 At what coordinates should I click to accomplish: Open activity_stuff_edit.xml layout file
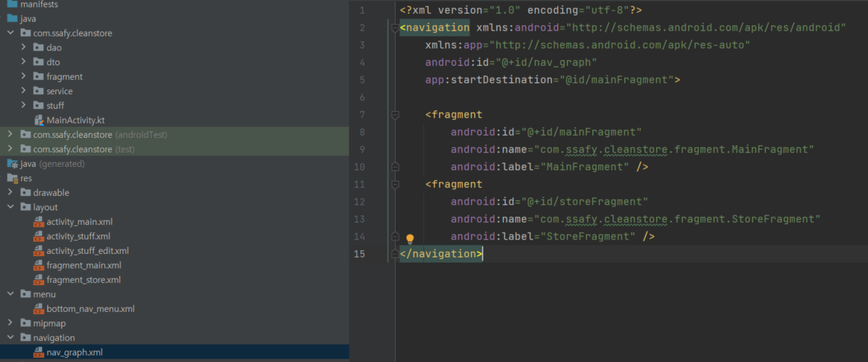[x=88, y=251]
